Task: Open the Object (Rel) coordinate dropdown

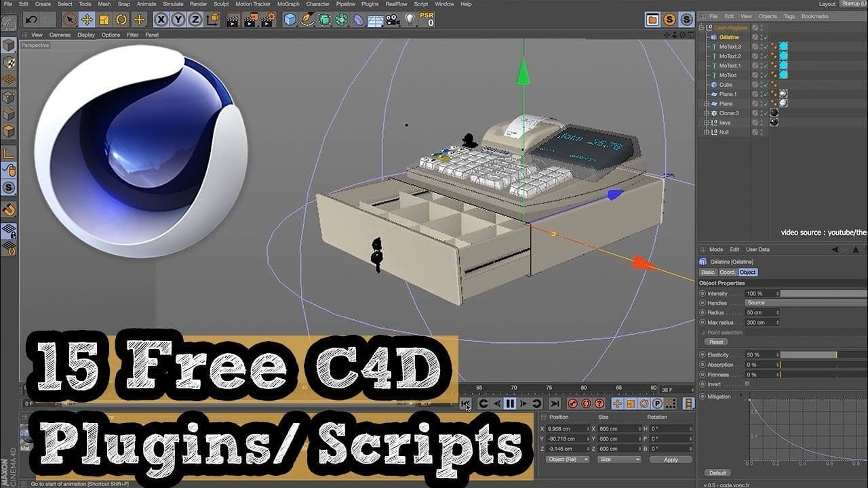Action: click(568, 460)
